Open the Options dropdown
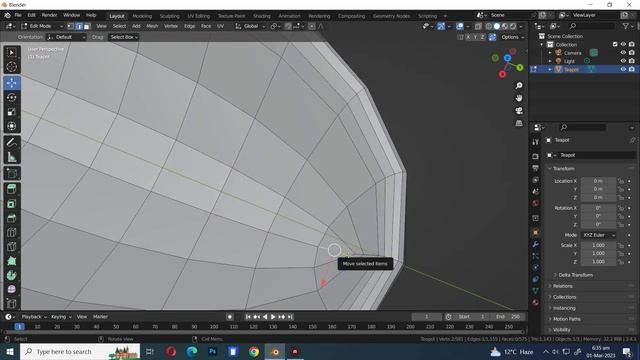The height and width of the screenshot is (360, 640). point(513,37)
